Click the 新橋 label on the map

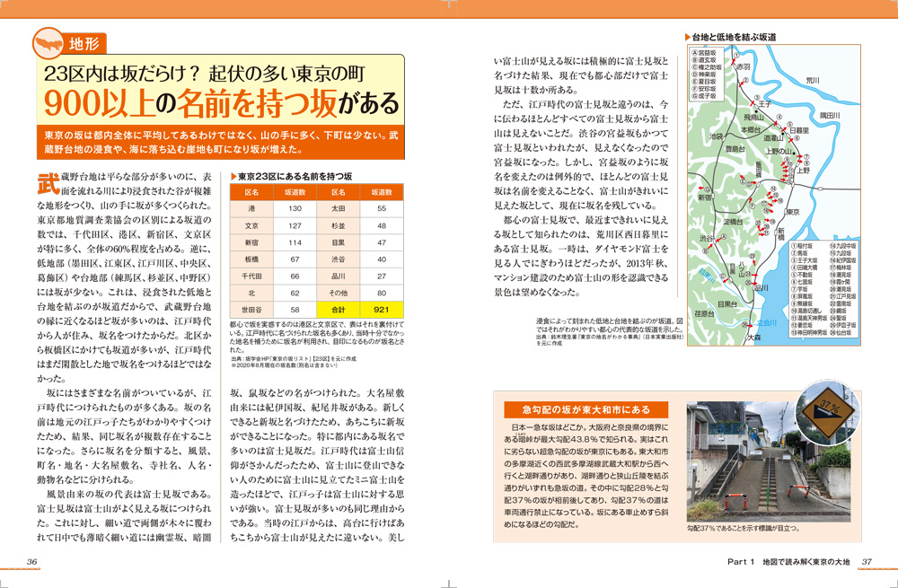[780, 234]
